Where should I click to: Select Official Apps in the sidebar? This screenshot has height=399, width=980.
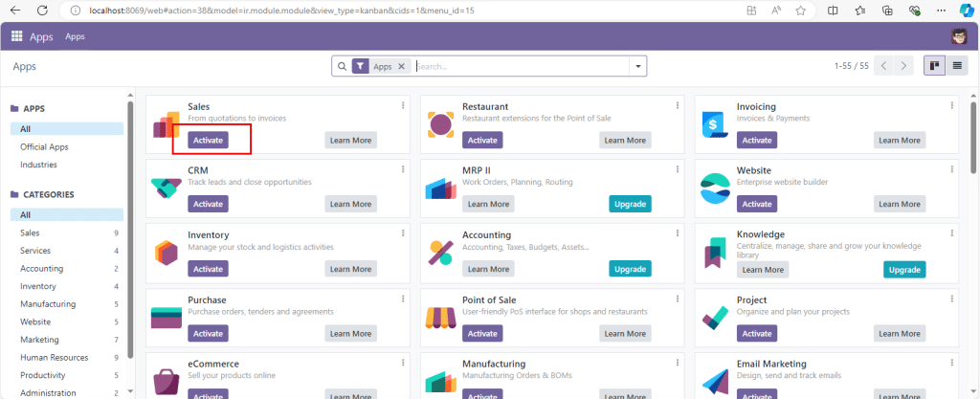[x=44, y=147]
